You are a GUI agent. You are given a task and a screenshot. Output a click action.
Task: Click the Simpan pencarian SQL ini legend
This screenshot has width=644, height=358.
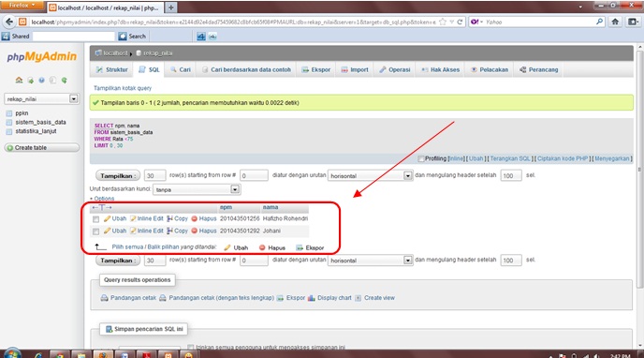(x=144, y=329)
